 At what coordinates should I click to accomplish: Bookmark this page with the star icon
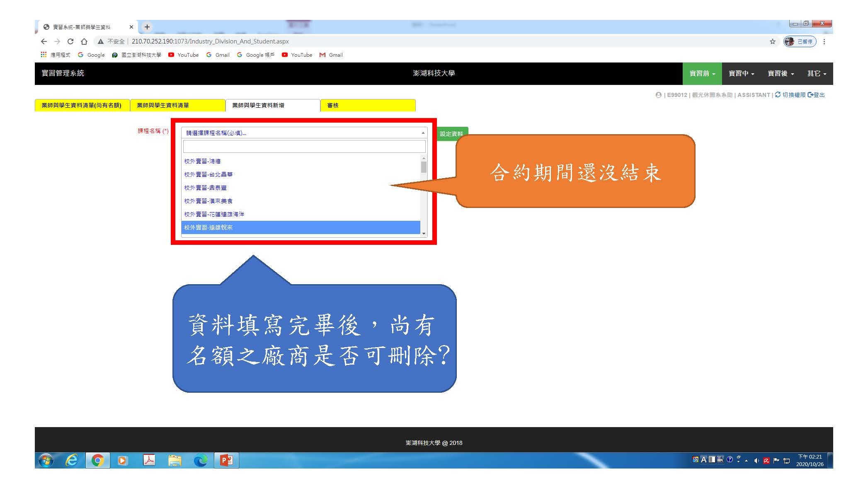(x=773, y=41)
